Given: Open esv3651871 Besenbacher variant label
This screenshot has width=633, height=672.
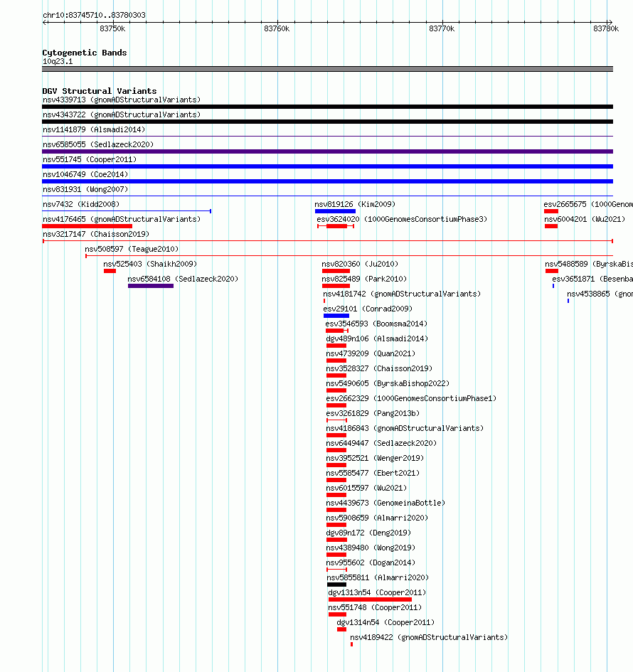Looking at the screenshot, I should (592, 279).
